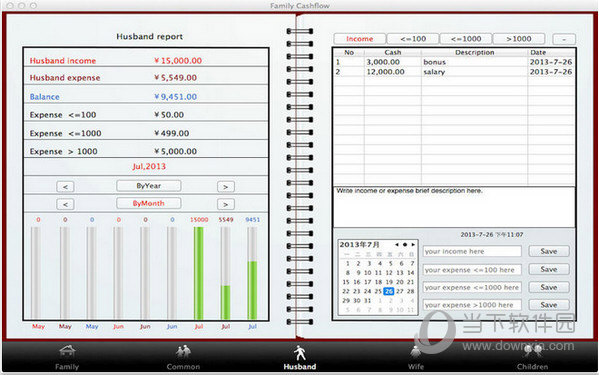The image size is (599, 375).
Task: Click the minus delete entry button
Action: click(564, 39)
